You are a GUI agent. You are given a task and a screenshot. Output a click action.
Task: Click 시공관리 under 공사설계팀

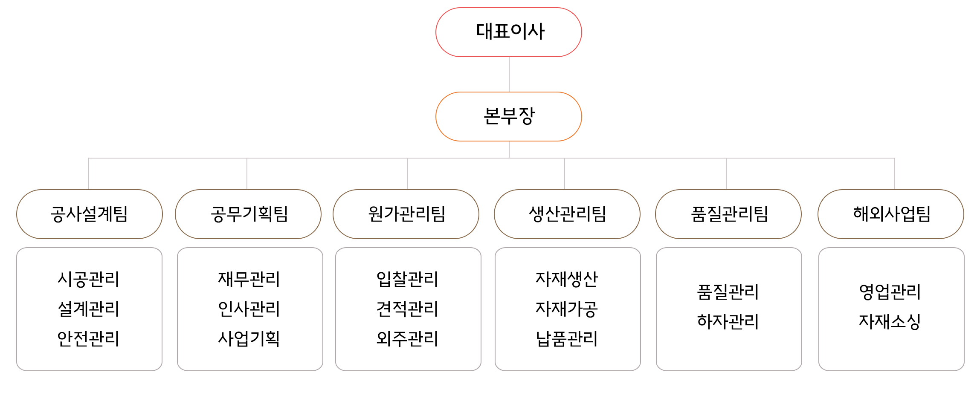[x=88, y=279]
